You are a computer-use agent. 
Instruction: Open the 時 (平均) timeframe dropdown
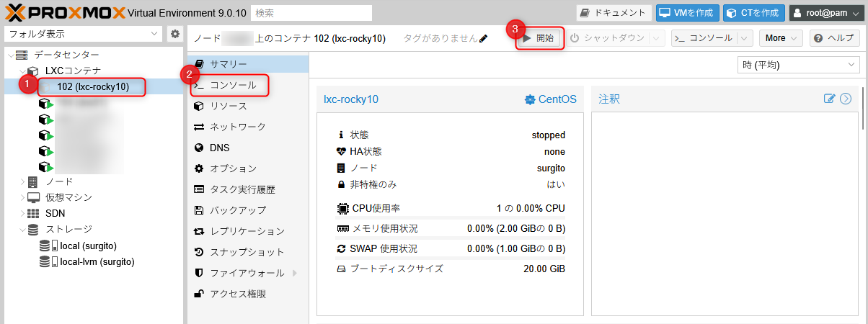pos(798,66)
